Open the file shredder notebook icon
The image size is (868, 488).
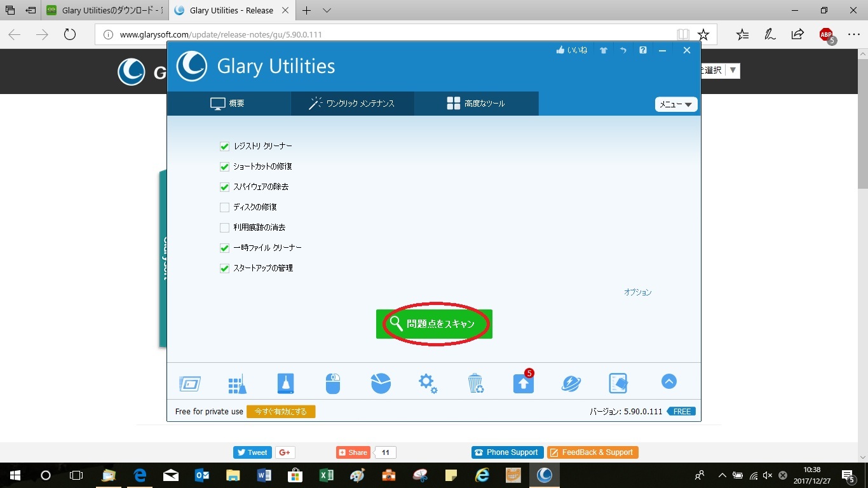[618, 383]
